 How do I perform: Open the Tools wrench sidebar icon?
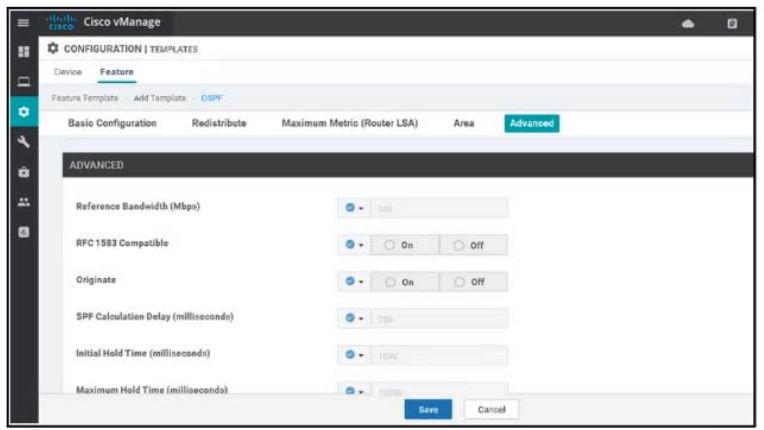point(23,142)
